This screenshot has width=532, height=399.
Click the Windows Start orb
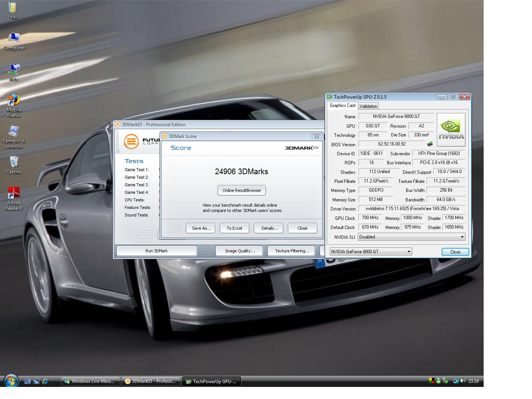[11, 381]
